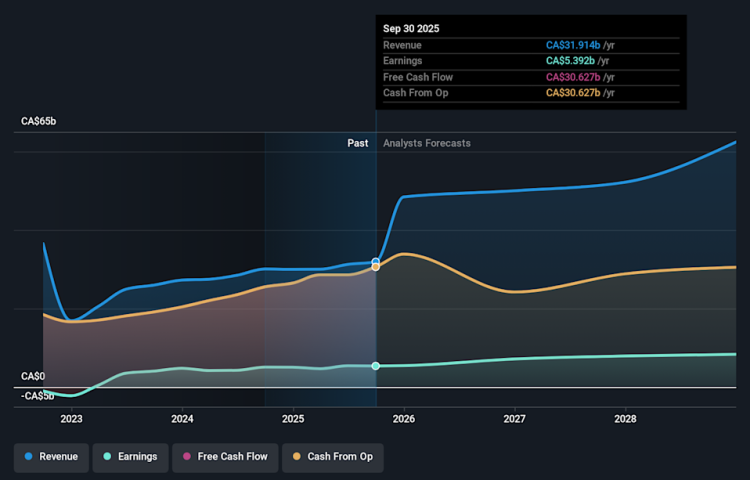Click Cash From Op row label in tooltip

tap(415, 93)
